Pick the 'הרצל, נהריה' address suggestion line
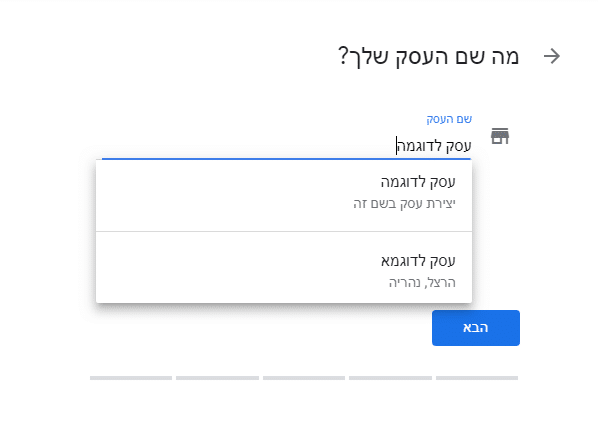Viewport: 598px width, 436px height. point(422,283)
